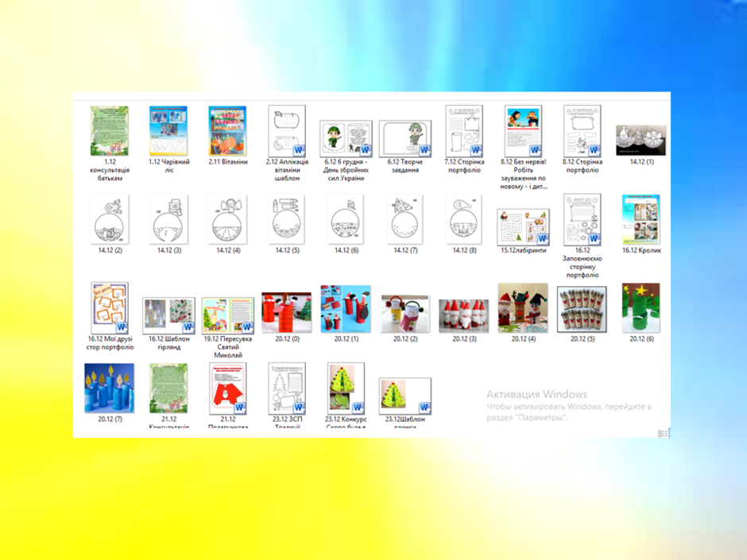
Task: Select the reindeer rolls photo '20.12 (5)'
Action: 583,309
